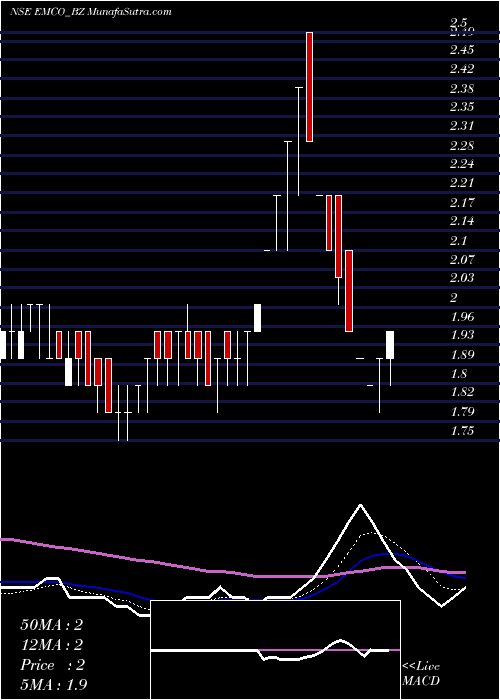The width and height of the screenshot is (500, 700).
Task: Click the 2.03 price axis label
Action: [462, 278]
